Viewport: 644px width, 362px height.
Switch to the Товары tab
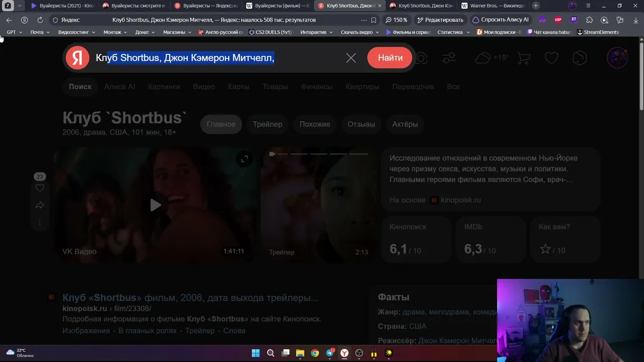[x=275, y=86]
